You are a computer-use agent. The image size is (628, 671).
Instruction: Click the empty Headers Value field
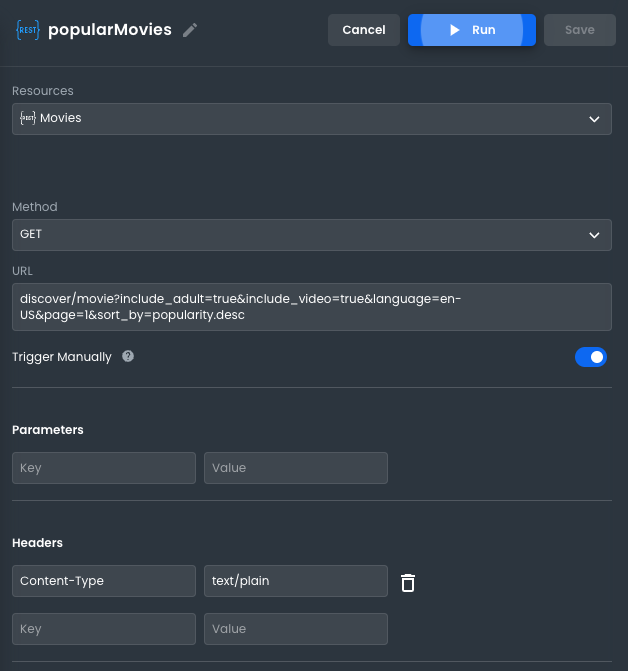point(295,629)
